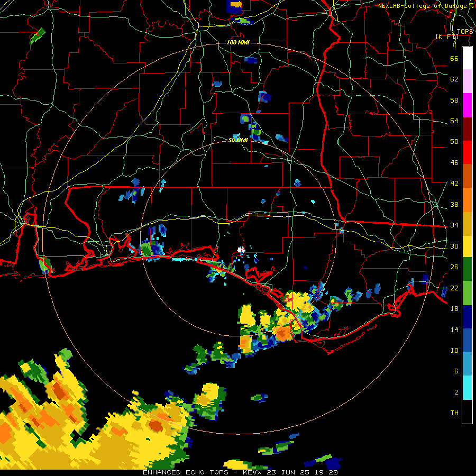Select the white swatch atop the legend
Image resolution: width=476 pixels, height=476 pixels.
(x=467, y=58)
